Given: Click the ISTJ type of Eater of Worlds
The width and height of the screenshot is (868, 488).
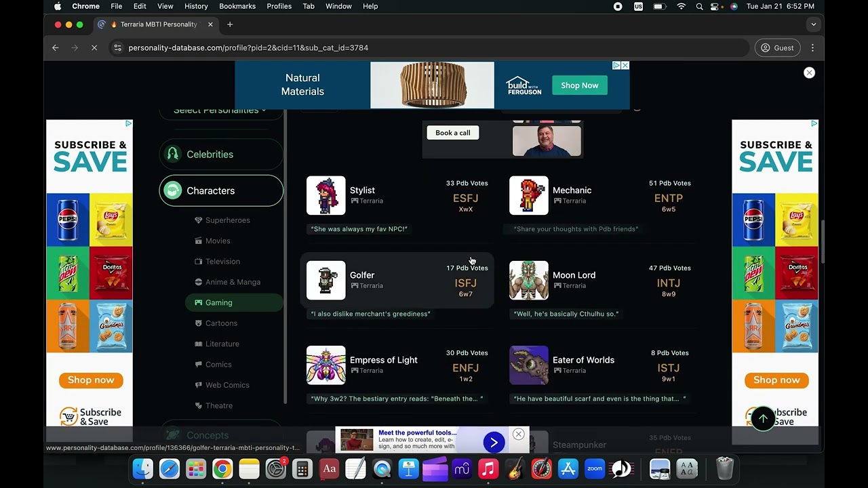Looking at the screenshot, I should pos(669,368).
